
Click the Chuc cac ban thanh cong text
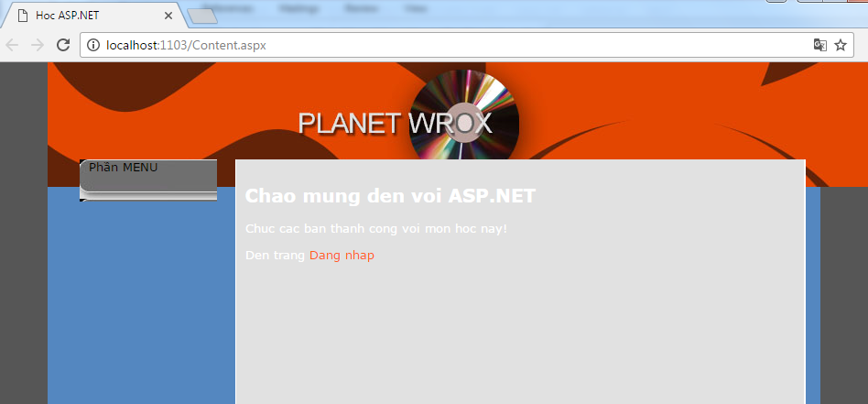coord(376,229)
